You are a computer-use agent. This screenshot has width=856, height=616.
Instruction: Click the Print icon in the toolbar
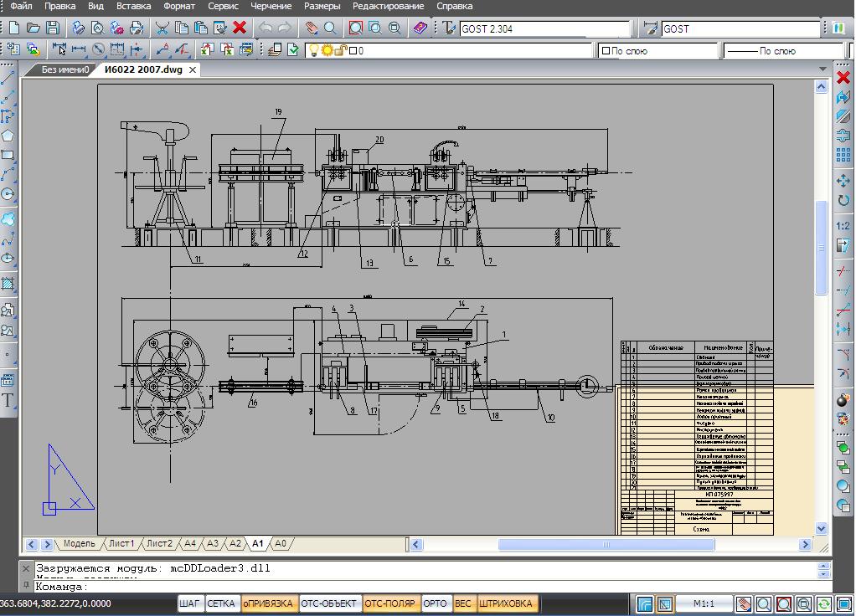pos(78,28)
